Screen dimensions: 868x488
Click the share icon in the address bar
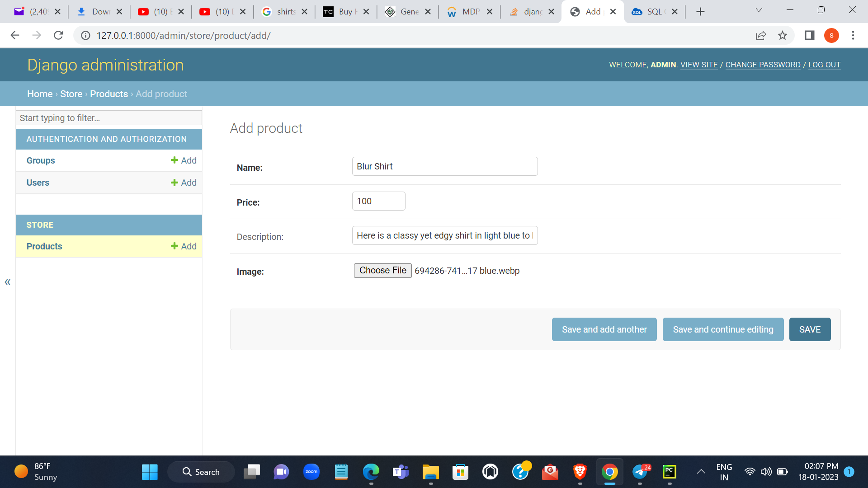761,35
